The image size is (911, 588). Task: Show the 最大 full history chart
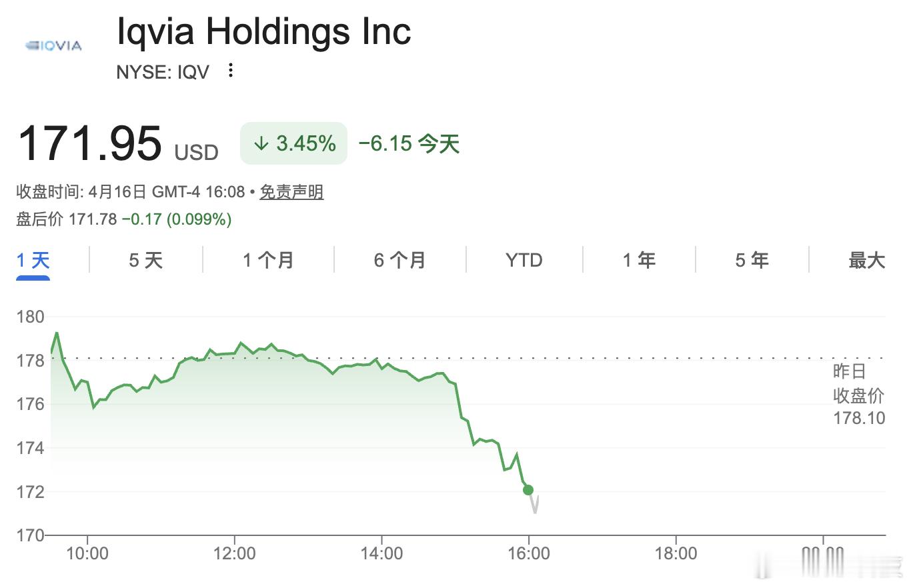(866, 260)
